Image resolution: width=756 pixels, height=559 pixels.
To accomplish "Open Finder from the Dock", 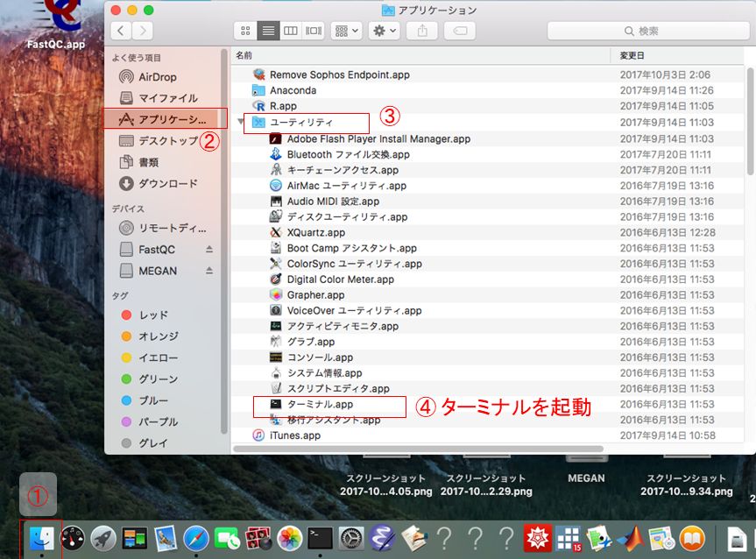I will coord(41,538).
